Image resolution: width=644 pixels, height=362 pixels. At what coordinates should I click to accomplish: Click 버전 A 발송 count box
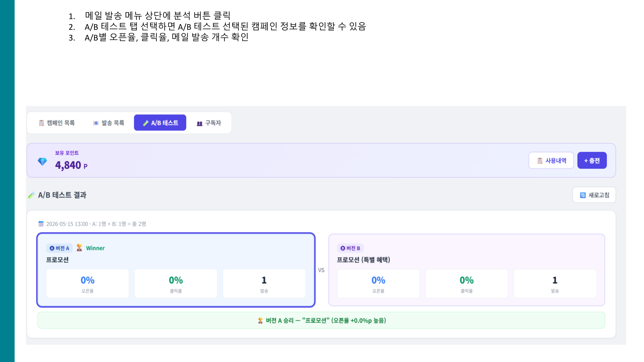click(264, 283)
